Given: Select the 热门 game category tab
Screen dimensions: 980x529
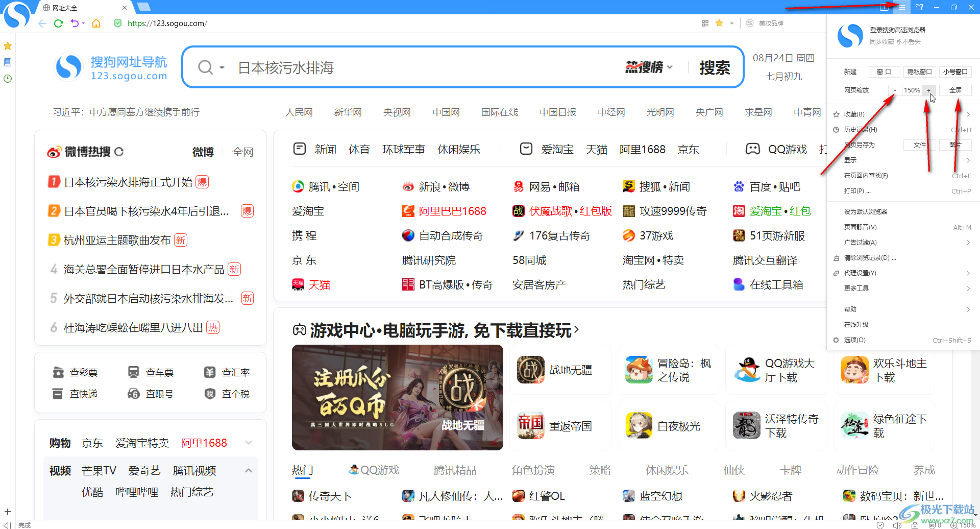Looking at the screenshot, I should click(302, 470).
